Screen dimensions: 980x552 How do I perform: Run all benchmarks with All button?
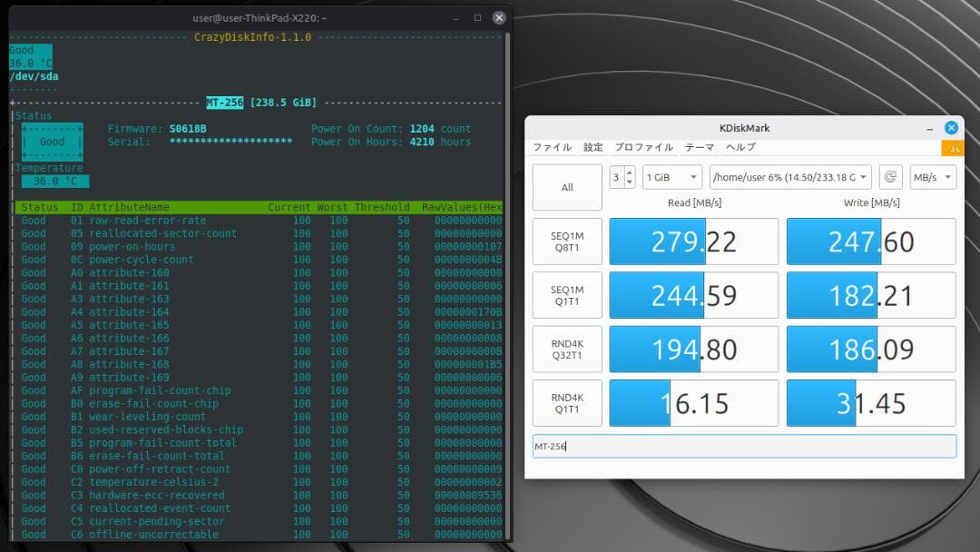click(x=567, y=188)
